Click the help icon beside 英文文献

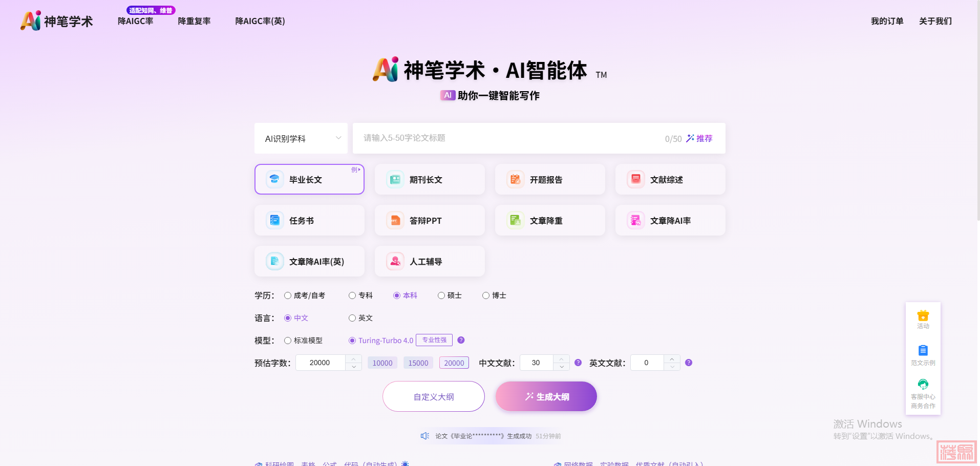[x=689, y=363]
